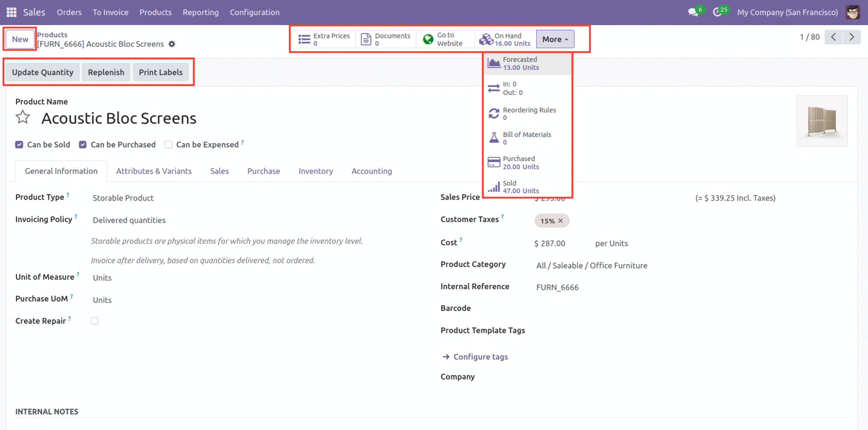The width and height of the screenshot is (868, 430).
Task: Open the Configuration menu dropdown
Action: (254, 12)
